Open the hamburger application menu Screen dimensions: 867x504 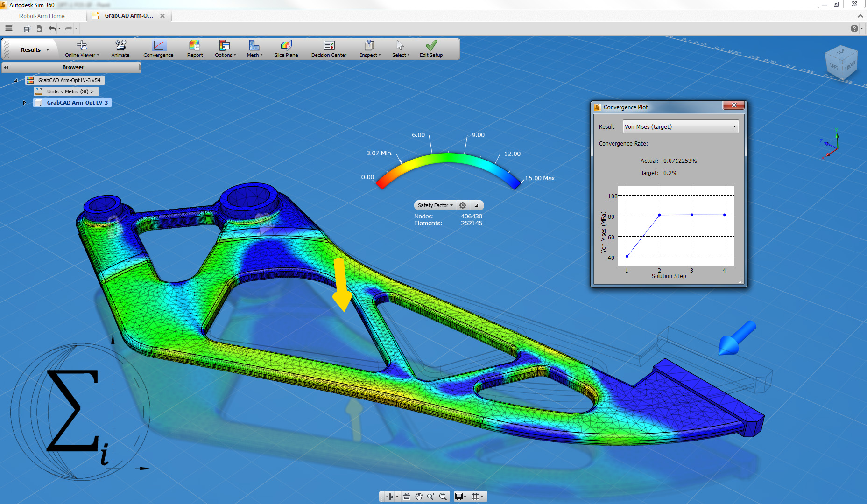click(x=8, y=28)
